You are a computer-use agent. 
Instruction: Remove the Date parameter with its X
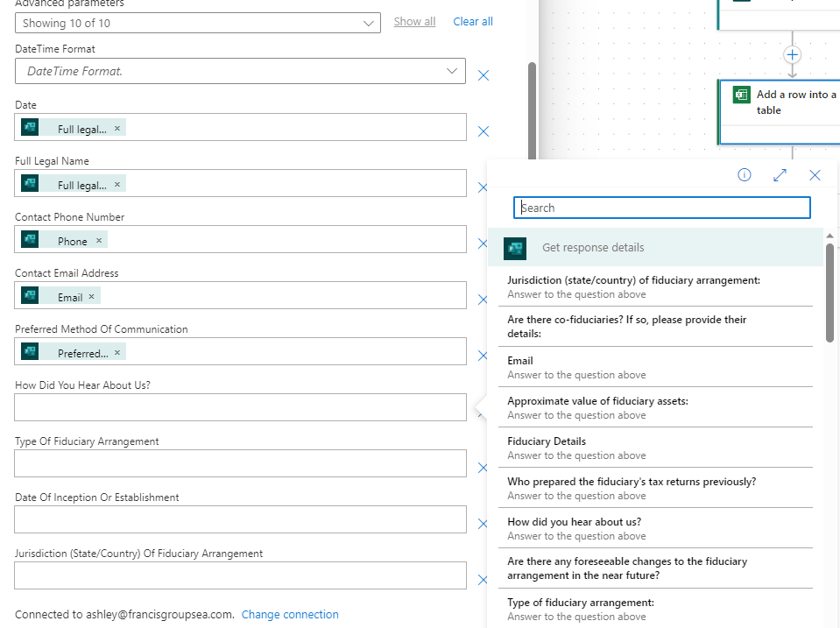[484, 131]
